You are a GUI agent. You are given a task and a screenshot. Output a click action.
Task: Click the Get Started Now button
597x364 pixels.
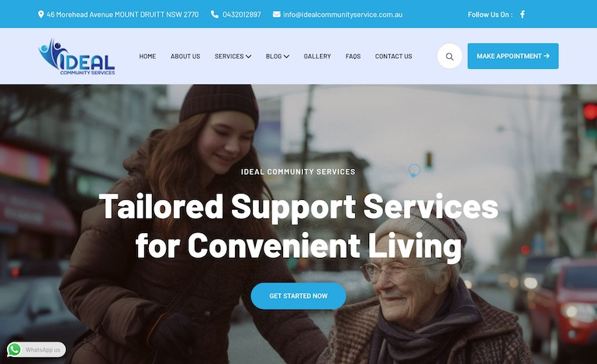click(x=298, y=296)
